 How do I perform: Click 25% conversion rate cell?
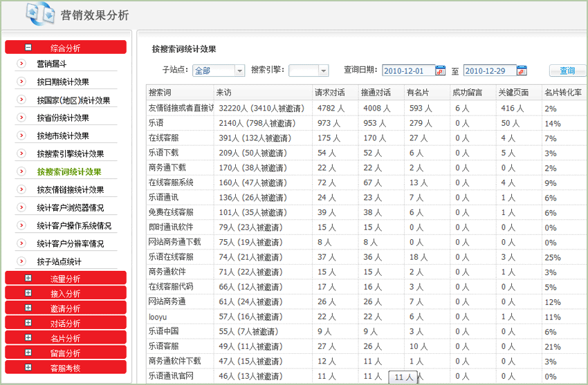[x=553, y=258]
